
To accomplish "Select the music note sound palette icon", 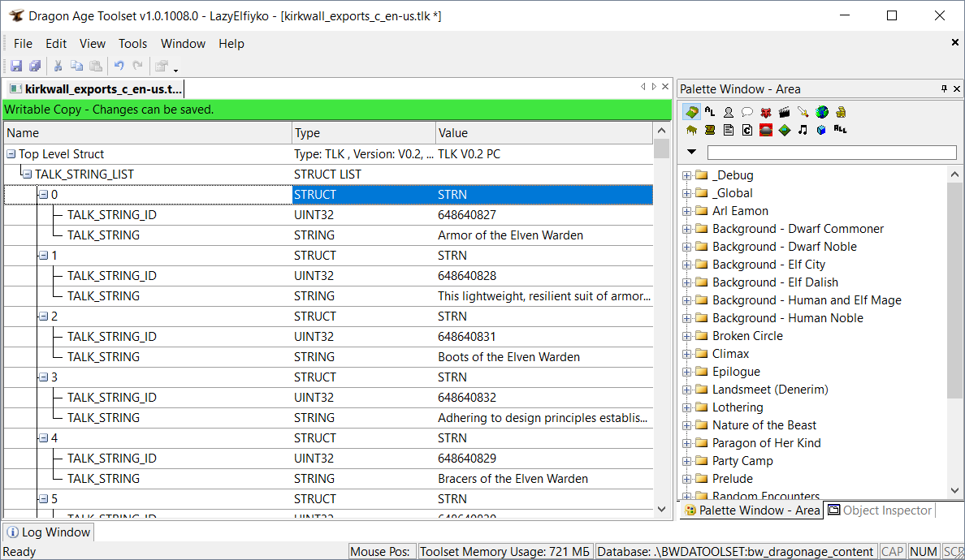I will tap(803, 130).
